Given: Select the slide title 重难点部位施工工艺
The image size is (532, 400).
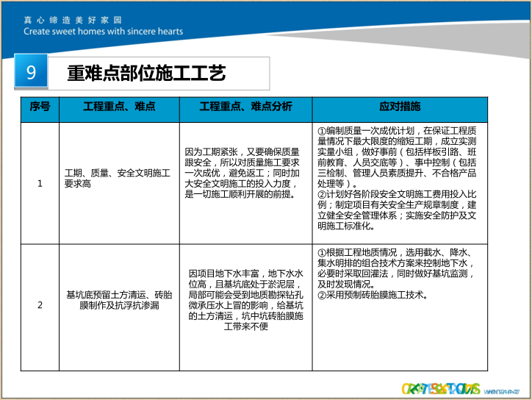Looking at the screenshot, I should pyautogui.click(x=146, y=73).
